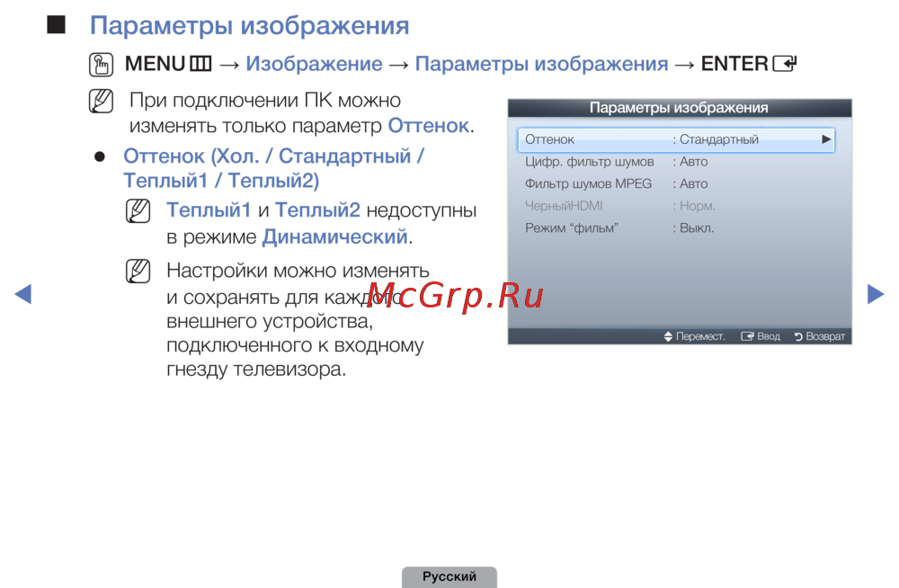
Task: Click the Ввод enter icon in footer
Action: click(x=746, y=337)
